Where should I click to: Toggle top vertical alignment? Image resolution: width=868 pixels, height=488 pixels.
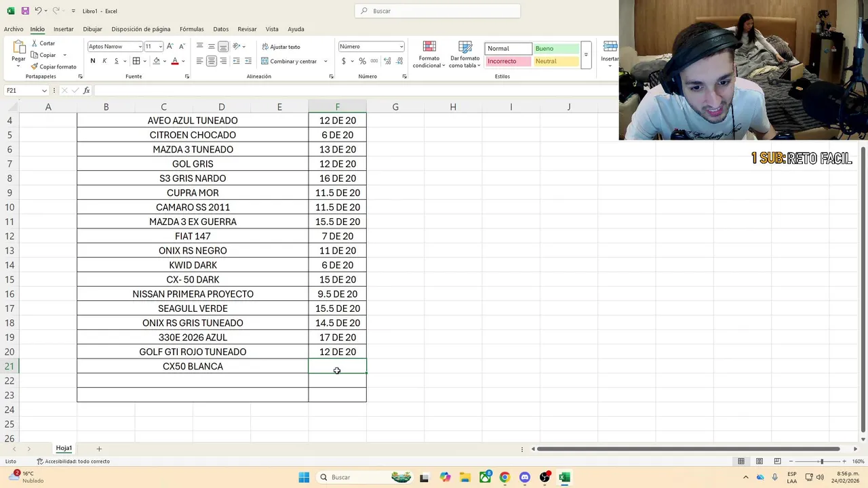199,46
